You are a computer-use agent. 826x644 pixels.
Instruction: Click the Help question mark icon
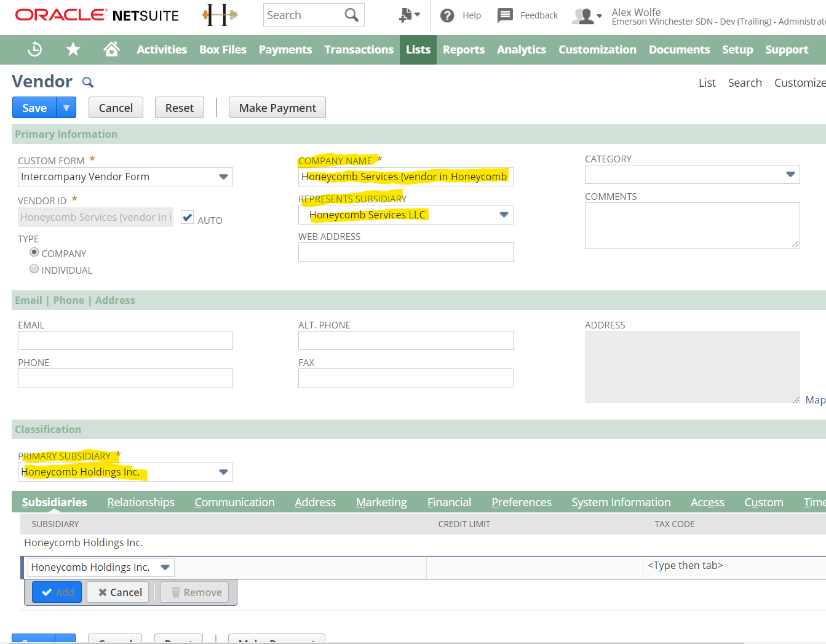[447, 15]
